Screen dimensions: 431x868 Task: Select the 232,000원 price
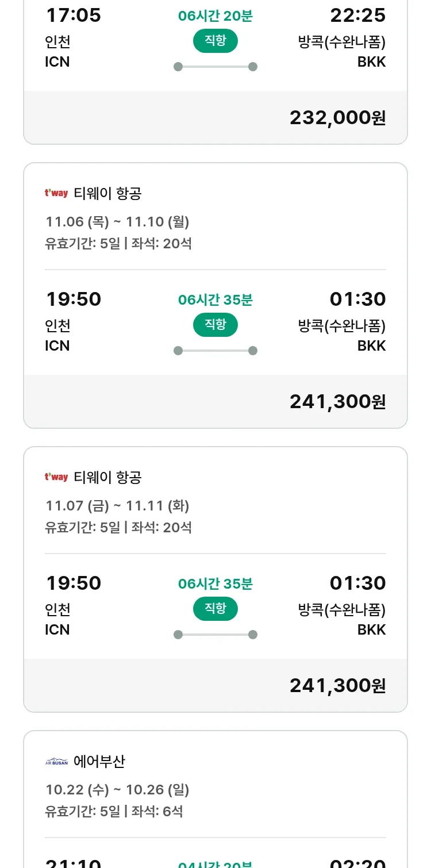coord(337,118)
